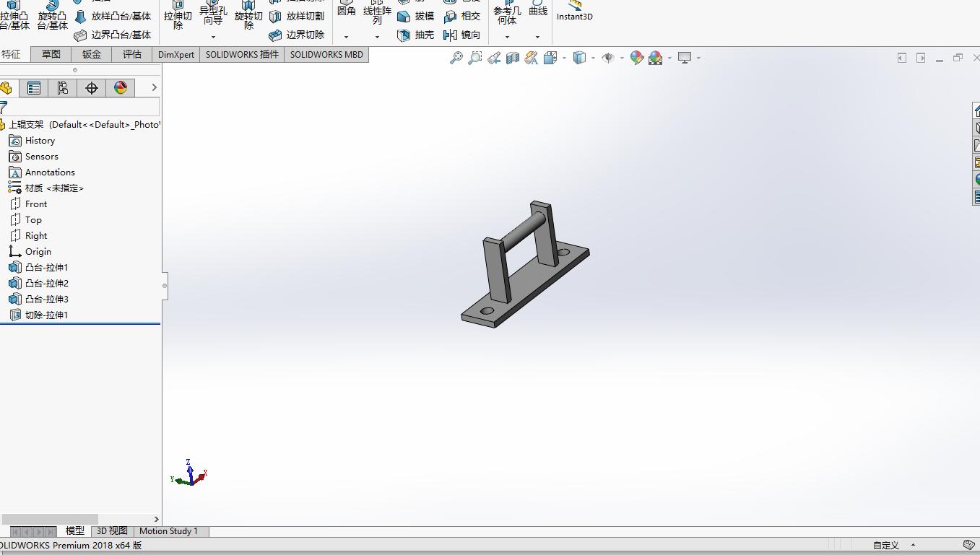Viewport: 980px width, 555px height.
Task: Switch to the 草图 ribbon tab
Action: tap(51, 54)
